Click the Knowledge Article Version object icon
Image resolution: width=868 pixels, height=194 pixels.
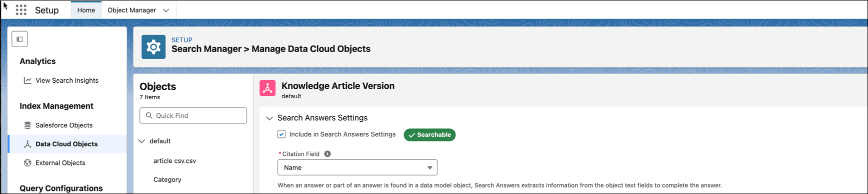[267, 88]
